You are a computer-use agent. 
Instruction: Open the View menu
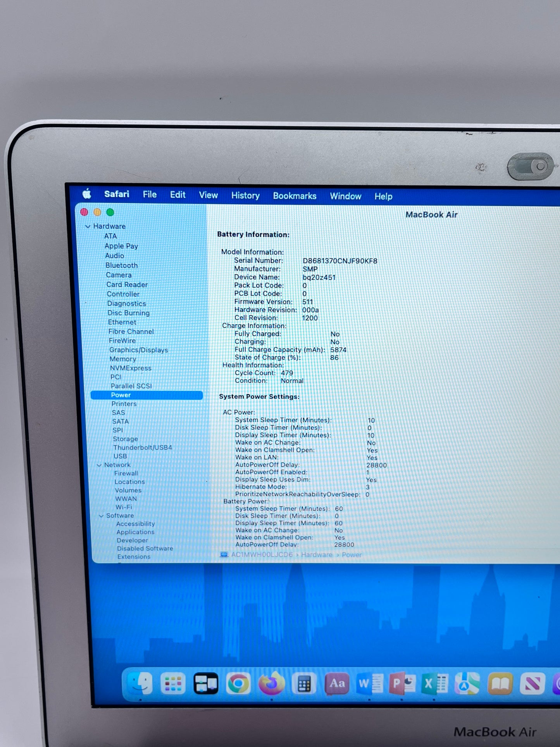click(x=208, y=195)
